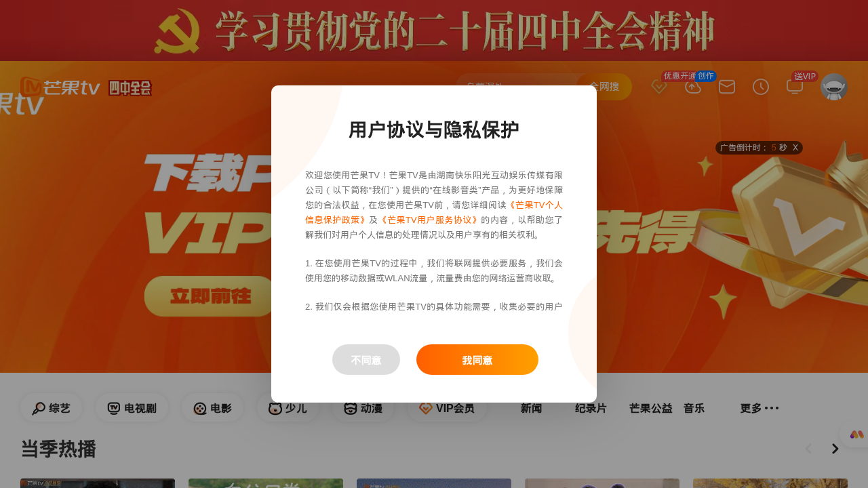The width and height of the screenshot is (868, 488).
Task: Click 我同意 to accept the agreement
Action: point(477,360)
